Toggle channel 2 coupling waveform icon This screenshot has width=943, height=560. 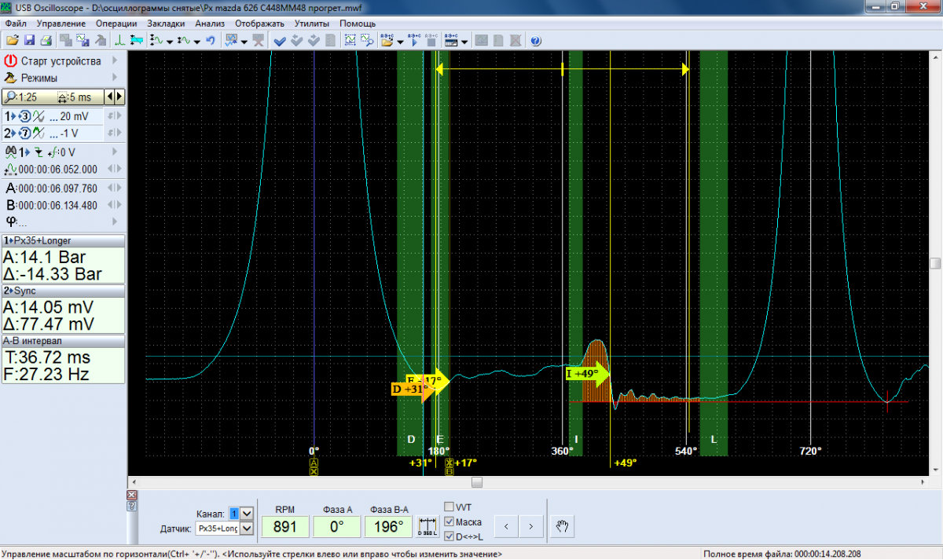[38, 134]
